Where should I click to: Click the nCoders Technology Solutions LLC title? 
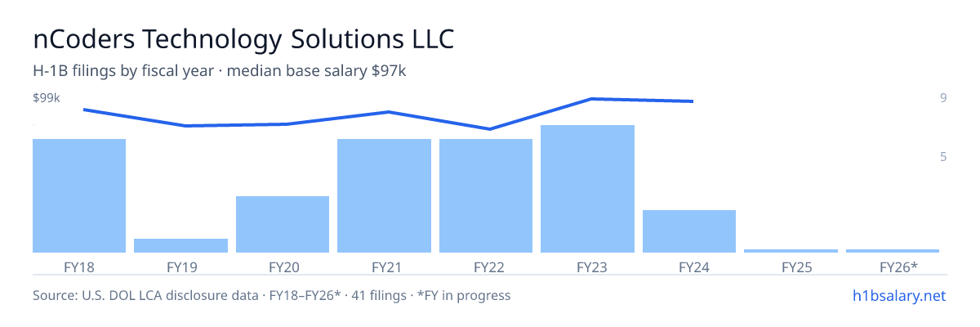(x=243, y=39)
